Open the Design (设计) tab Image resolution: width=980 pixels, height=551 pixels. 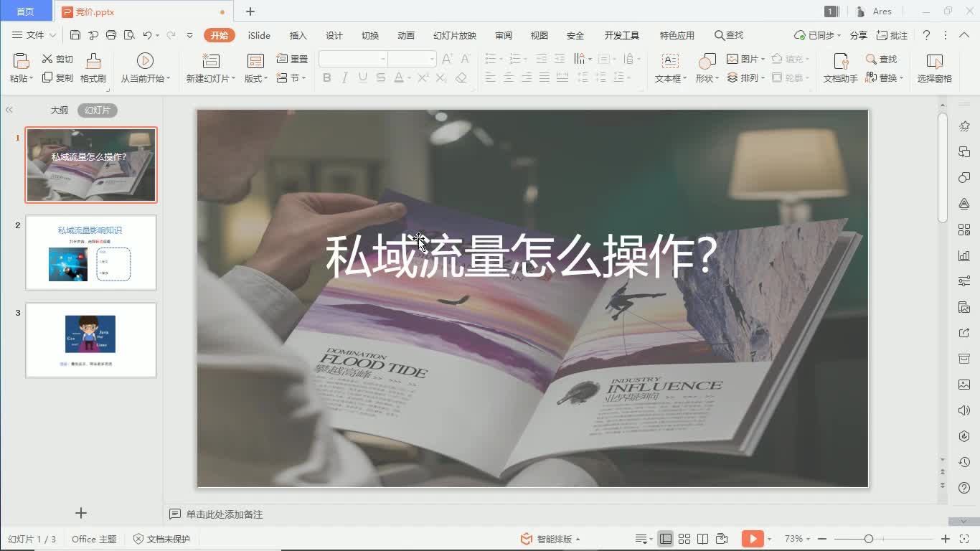pyautogui.click(x=334, y=35)
